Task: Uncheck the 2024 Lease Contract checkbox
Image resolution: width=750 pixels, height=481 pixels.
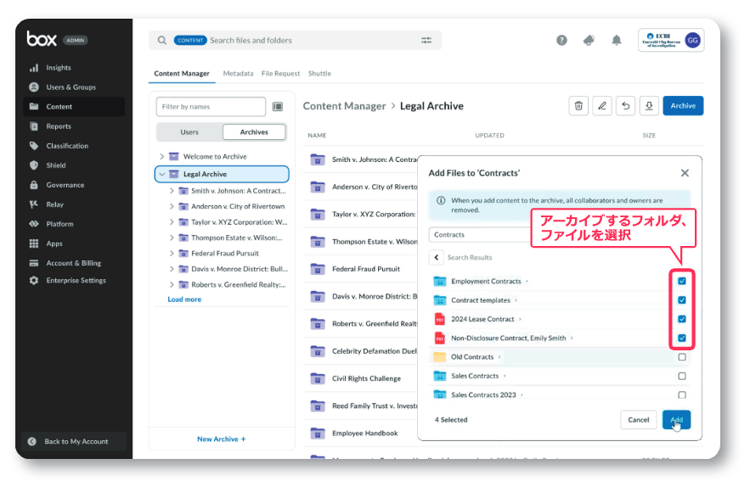Action: pyautogui.click(x=682, y=319)
